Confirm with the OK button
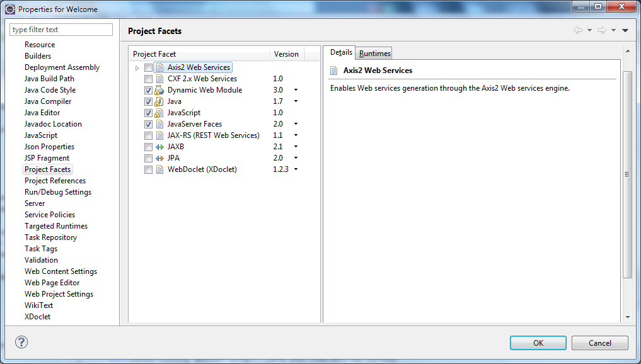The width and height of the screenshot is (641, 364). click(x=538, y=343)
